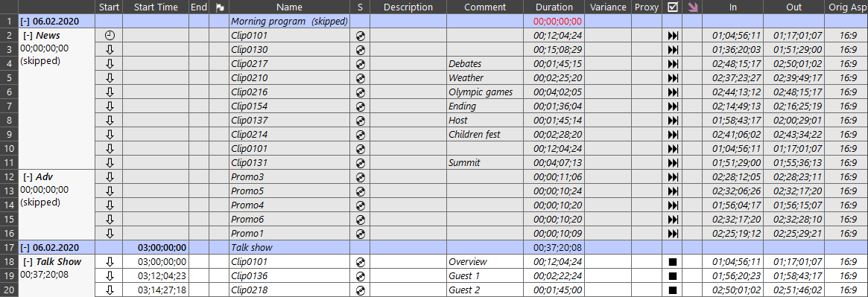Click the skip-forward icon in Olympic games row
This screenshot has height=297, width=868.
[x=673, y=92]
